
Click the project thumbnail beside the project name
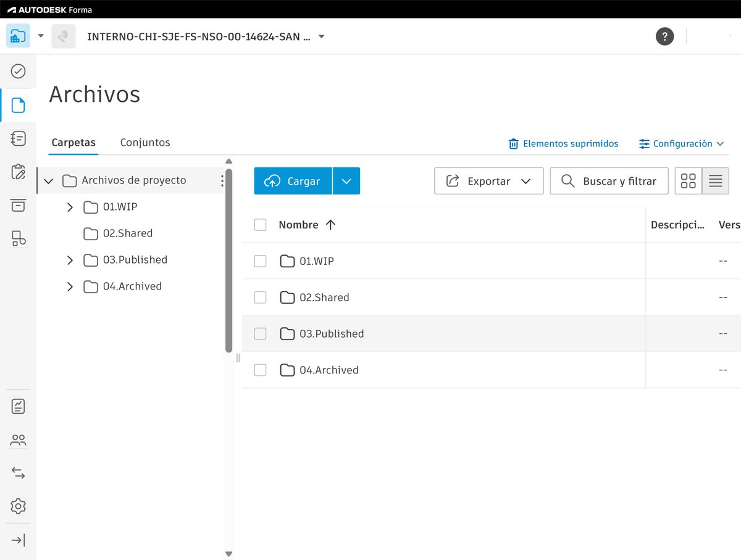(64, 36)
